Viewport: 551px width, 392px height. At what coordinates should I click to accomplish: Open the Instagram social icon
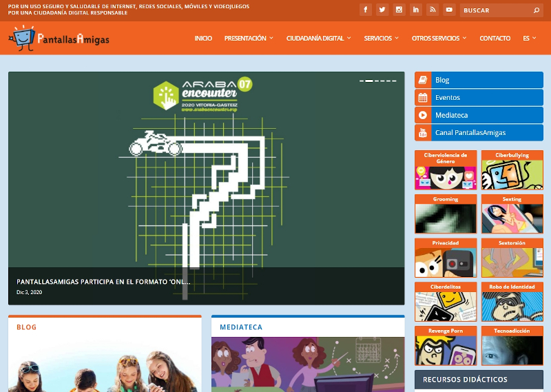coord(399,10)
